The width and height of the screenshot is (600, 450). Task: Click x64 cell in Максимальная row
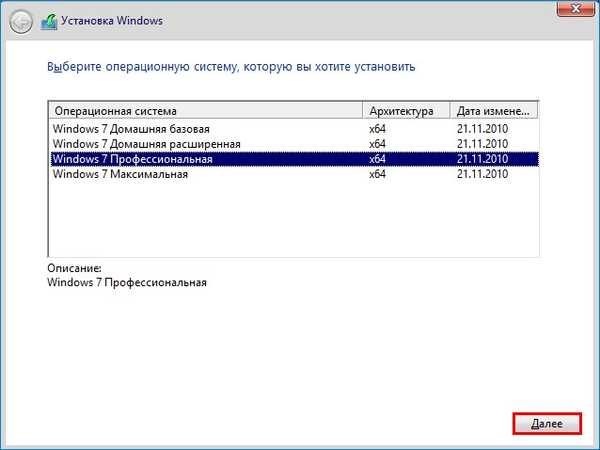pyautogui.click(x=377, y=174)
